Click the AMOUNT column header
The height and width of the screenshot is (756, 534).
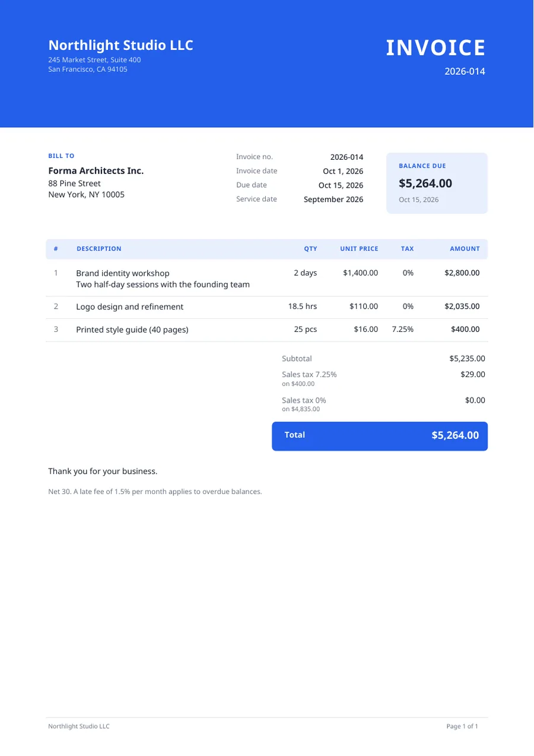pos(465,249)
